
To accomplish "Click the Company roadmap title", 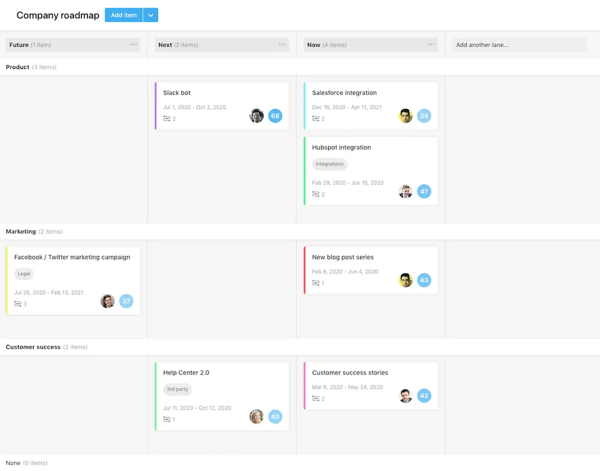I will point(58,15).
